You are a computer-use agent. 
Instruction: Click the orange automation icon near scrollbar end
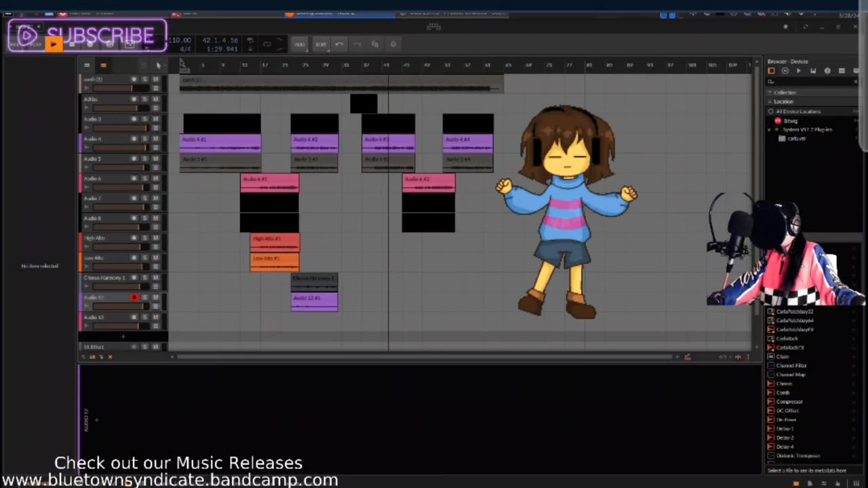pos(687,357)
